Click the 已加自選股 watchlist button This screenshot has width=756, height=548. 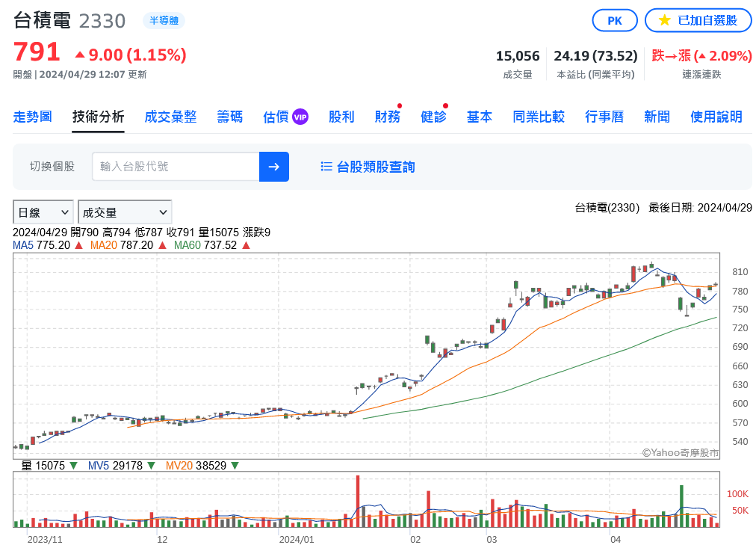(698, 21)
